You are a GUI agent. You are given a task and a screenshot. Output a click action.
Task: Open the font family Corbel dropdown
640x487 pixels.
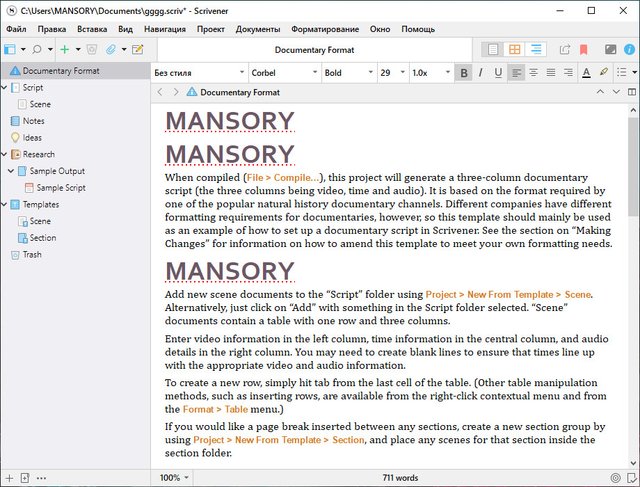[280, 72]
